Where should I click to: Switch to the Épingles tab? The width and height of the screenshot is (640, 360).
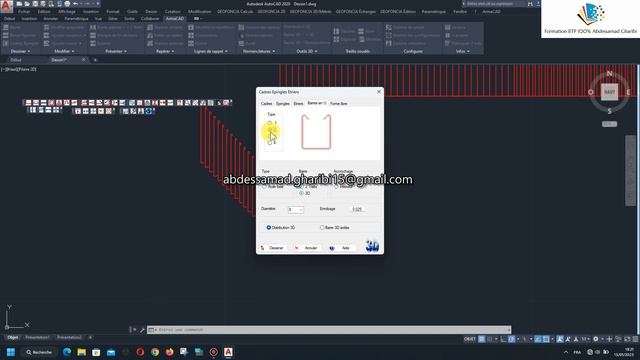click(282, 104)
